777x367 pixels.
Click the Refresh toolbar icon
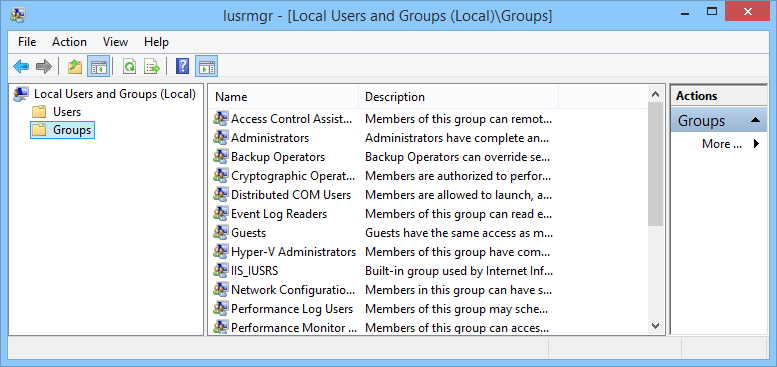129,66
